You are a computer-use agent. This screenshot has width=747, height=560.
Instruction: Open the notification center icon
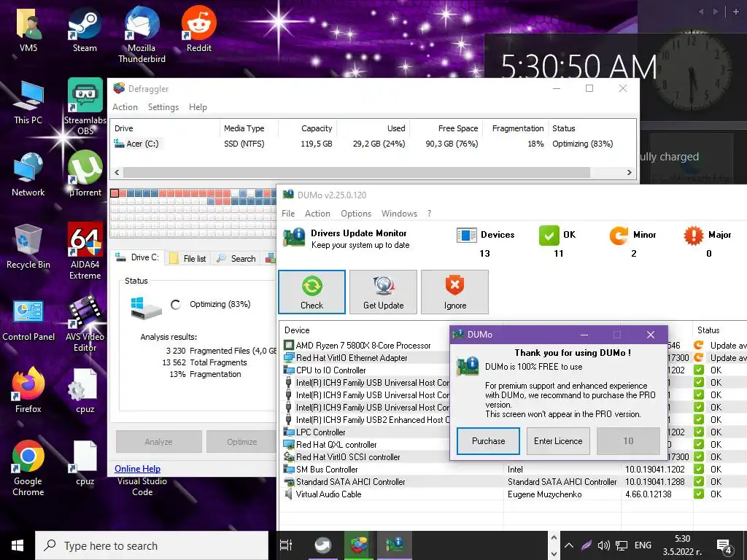click(724, 546)
